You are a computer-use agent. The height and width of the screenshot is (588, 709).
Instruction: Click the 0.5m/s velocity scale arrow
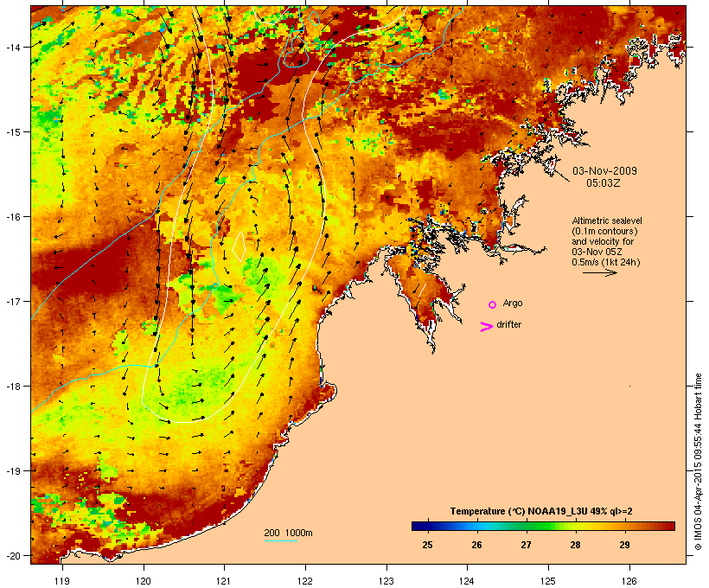pos(600,272)
